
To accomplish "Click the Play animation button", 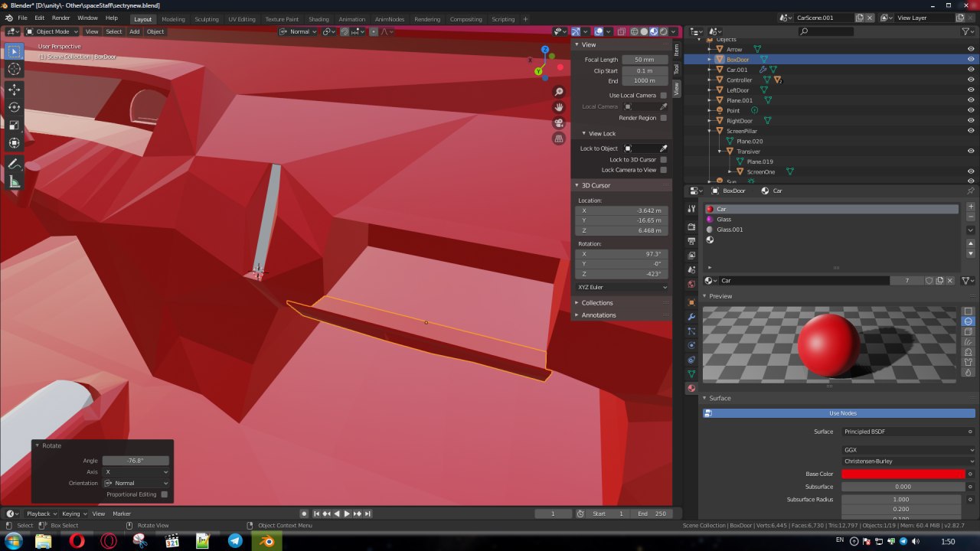I will pyautogui.click(x=347, y=514).
